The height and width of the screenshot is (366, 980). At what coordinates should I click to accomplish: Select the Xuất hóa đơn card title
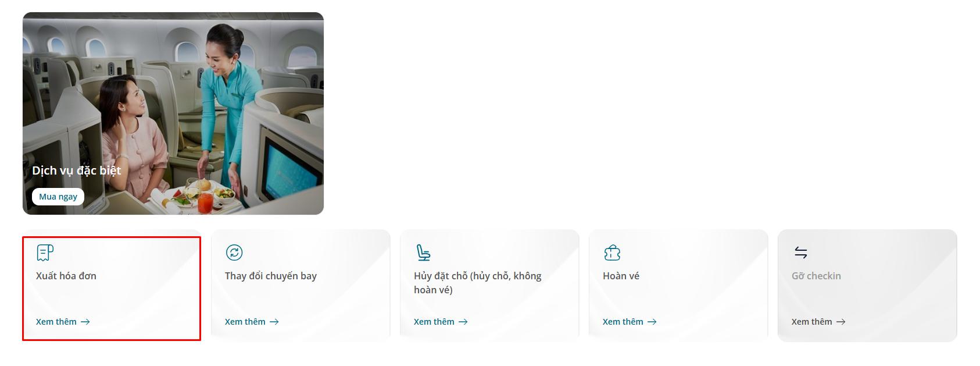pyautogui.click(x=66, y=276)
